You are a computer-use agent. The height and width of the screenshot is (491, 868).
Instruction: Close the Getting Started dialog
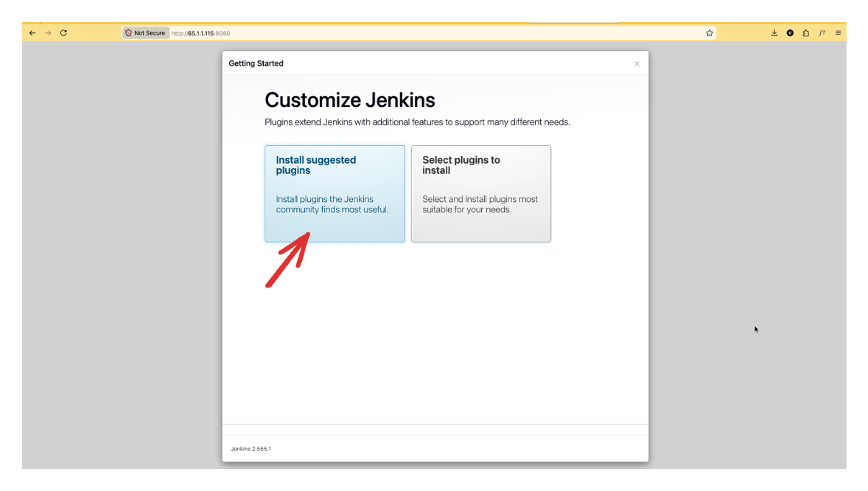(x=637, y=63)
